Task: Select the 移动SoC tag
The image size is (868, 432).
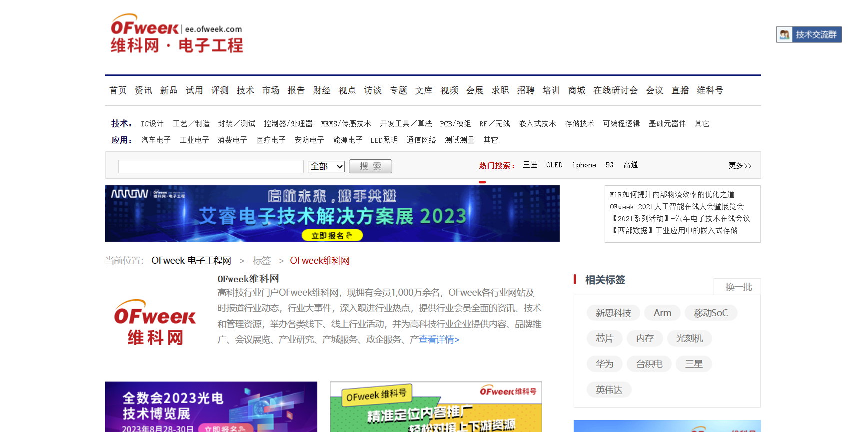Action: pyautogui.click(x=711, y=313)
